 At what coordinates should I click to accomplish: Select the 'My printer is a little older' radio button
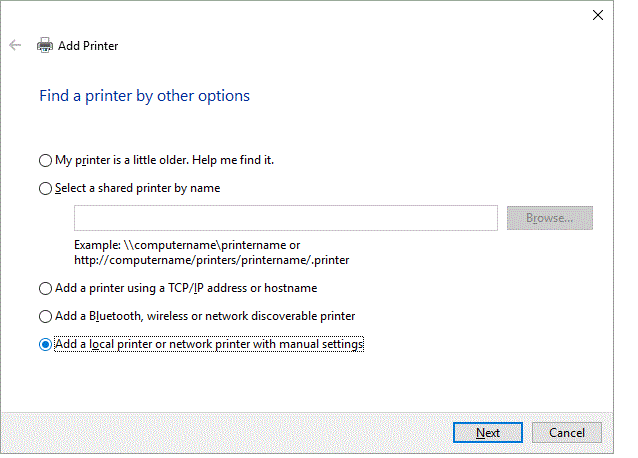coord(45,160)
